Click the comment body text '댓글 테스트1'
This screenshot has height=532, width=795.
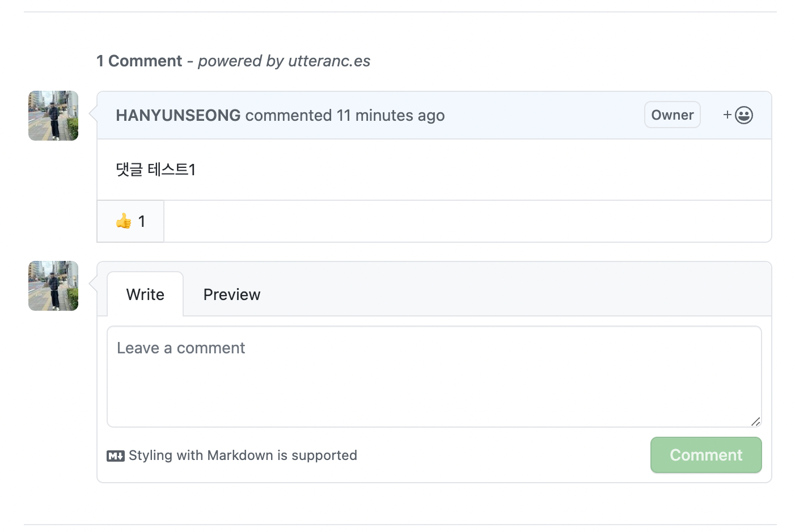click(x=156, y=170)
